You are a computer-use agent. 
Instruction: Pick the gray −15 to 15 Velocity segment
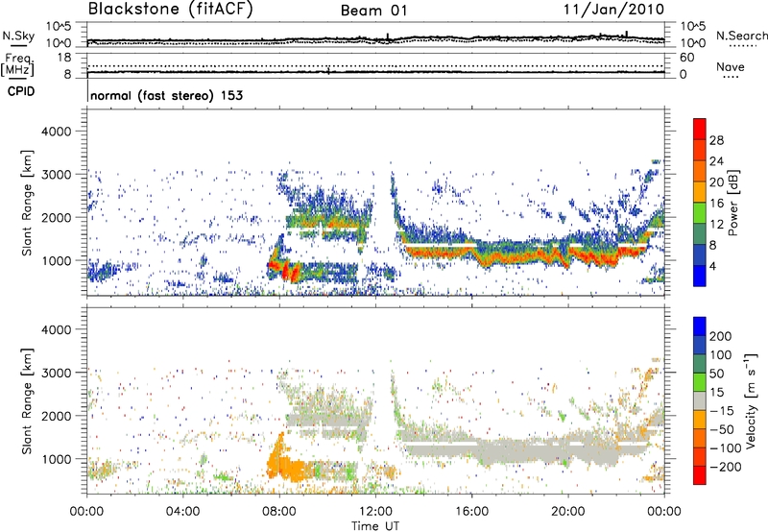point(700,400)
